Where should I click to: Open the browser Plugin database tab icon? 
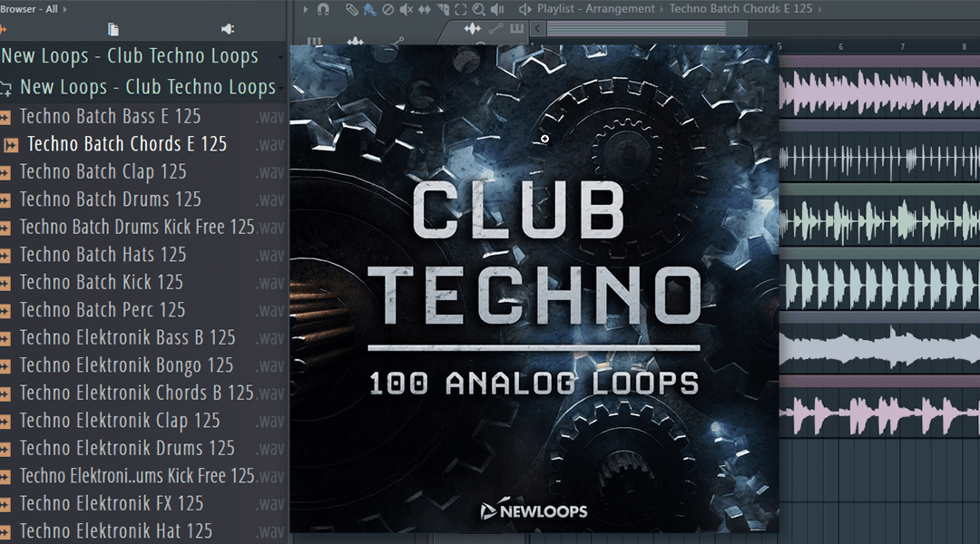click(228, 29)
